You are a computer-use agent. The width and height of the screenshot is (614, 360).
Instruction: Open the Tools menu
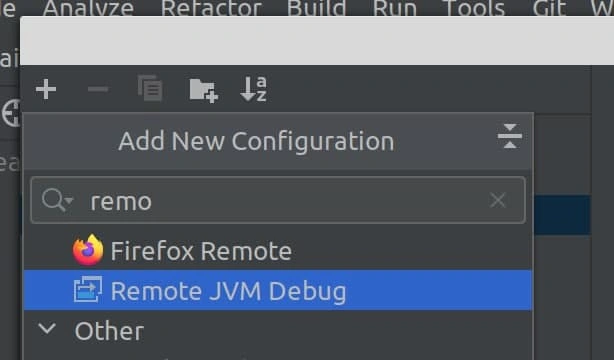click(473, 8)
